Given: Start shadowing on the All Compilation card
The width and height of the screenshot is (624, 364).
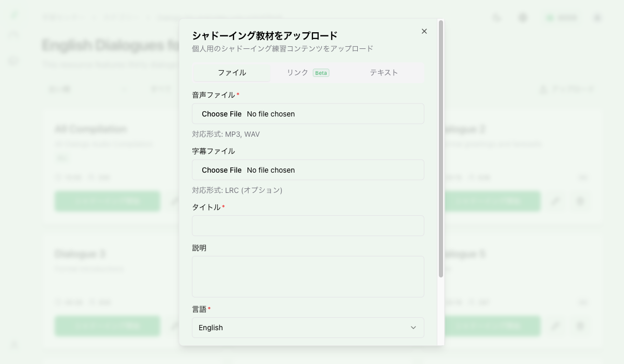Looking at the screenshot, I should [x=107, y=201].
